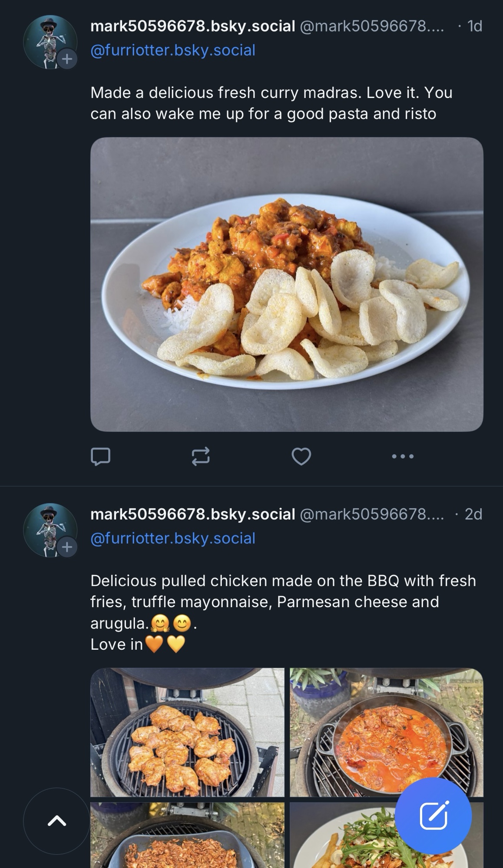Repost the curry madras post
Screen dimensions: 503x868
point(201,456)
